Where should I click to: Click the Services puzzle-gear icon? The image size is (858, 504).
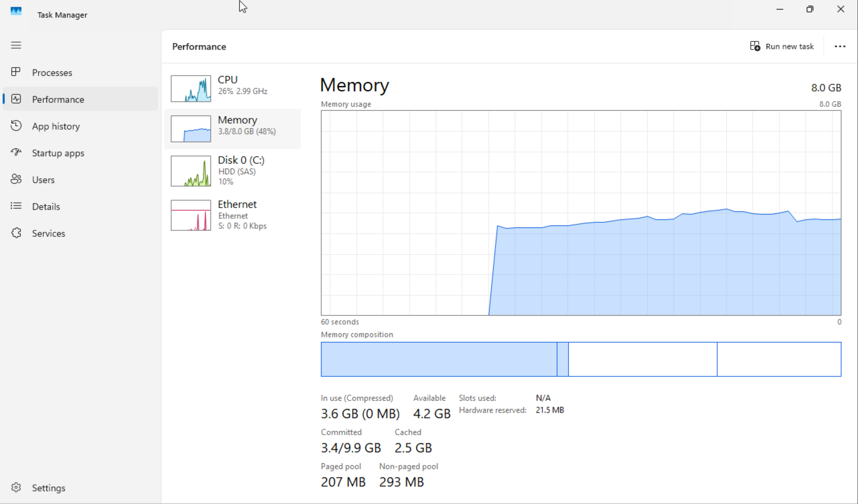click(16, 233)
